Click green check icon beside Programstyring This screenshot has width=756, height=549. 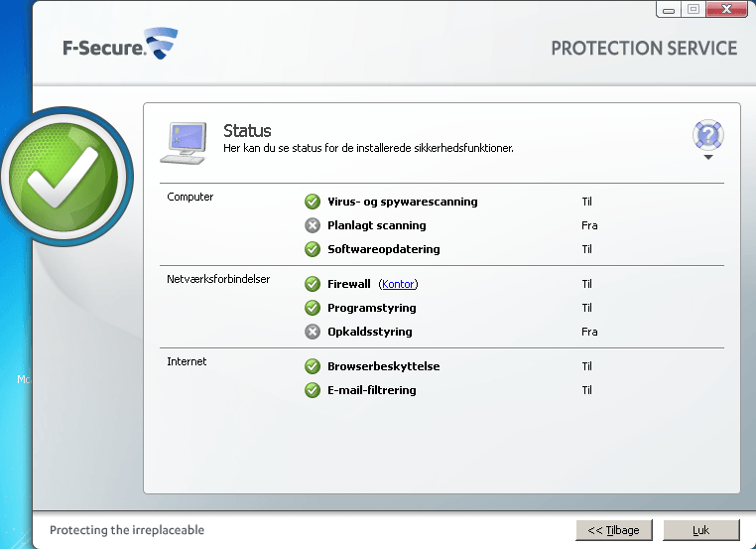coord(313,308)
